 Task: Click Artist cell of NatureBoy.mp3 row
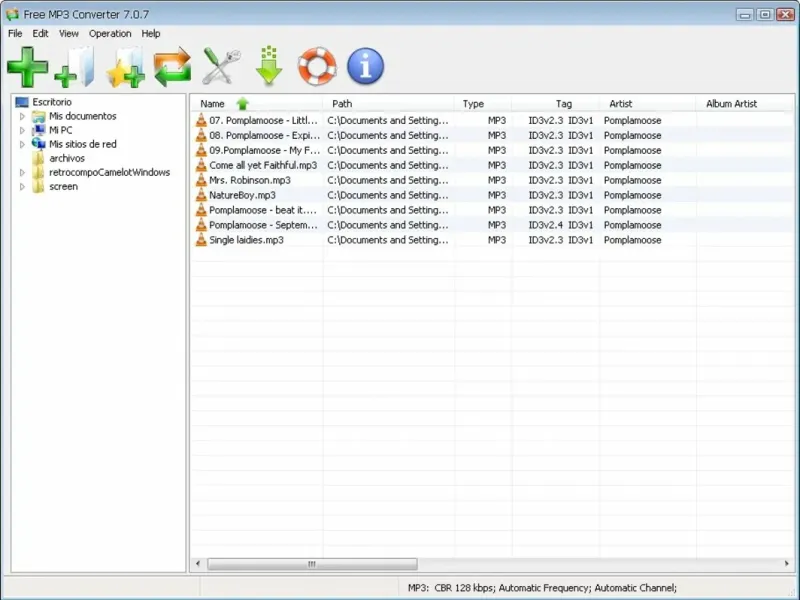(x=632, y=195)
